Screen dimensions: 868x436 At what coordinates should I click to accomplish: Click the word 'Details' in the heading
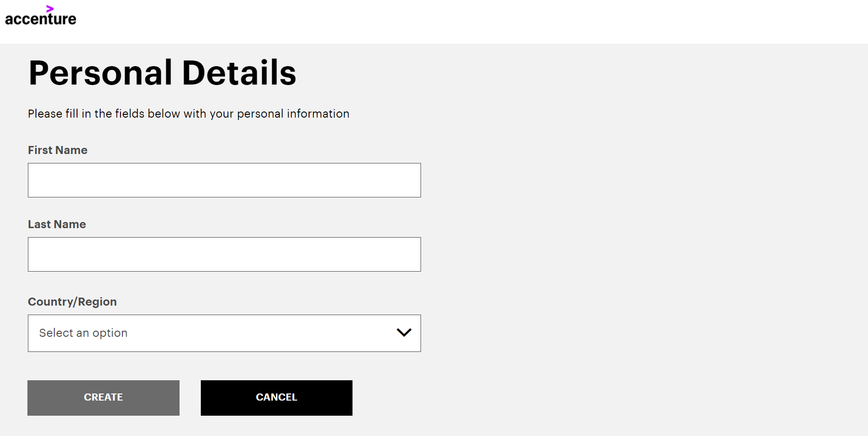239,73
